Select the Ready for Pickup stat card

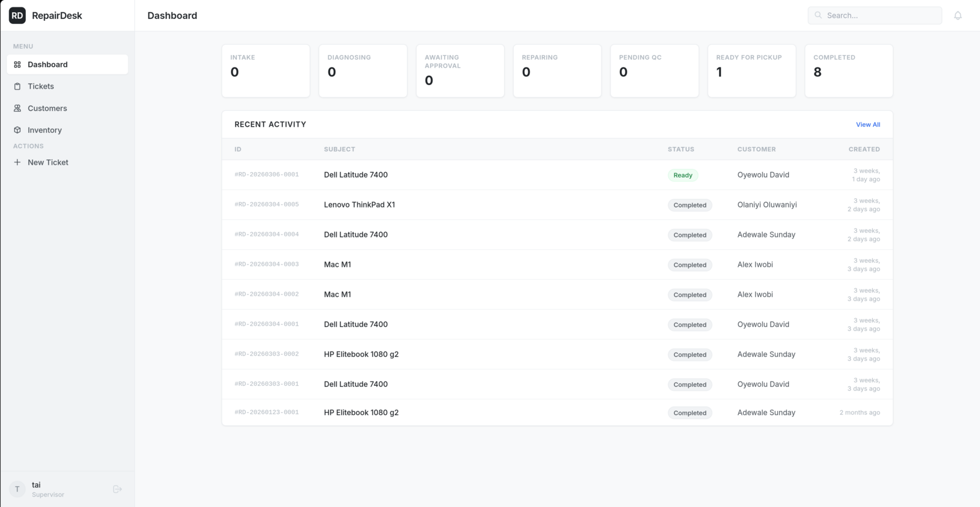(x=752, y=70)
